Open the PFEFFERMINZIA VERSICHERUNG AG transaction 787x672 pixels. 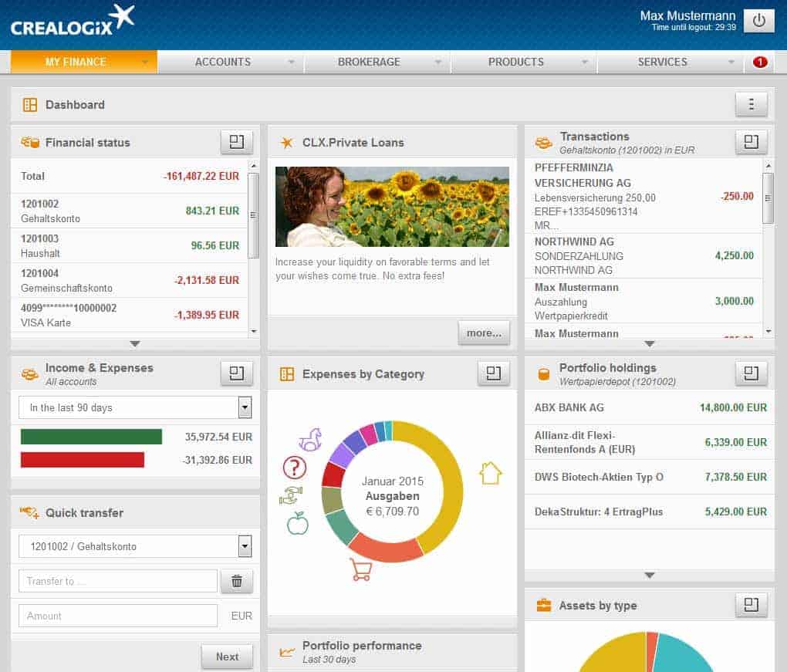click(643, 196)
